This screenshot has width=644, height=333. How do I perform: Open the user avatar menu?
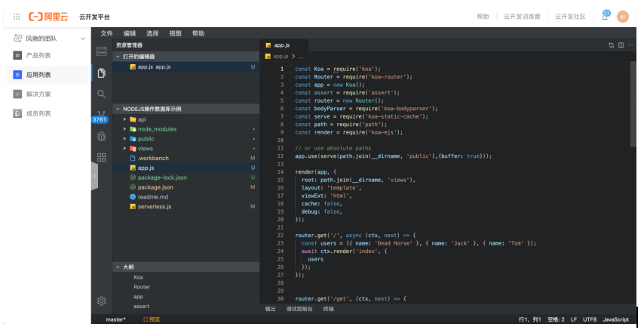point(623,17)
